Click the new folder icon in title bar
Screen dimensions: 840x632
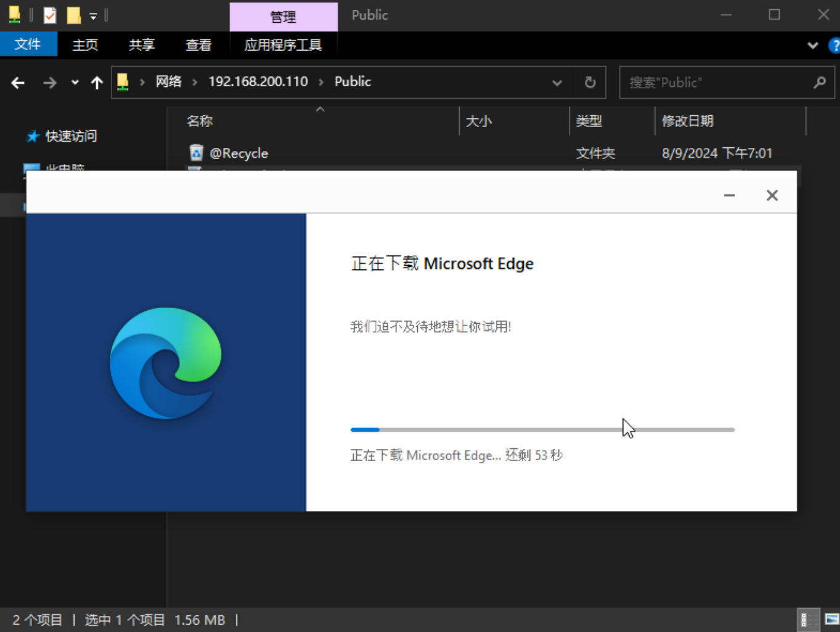pos(74,15)
